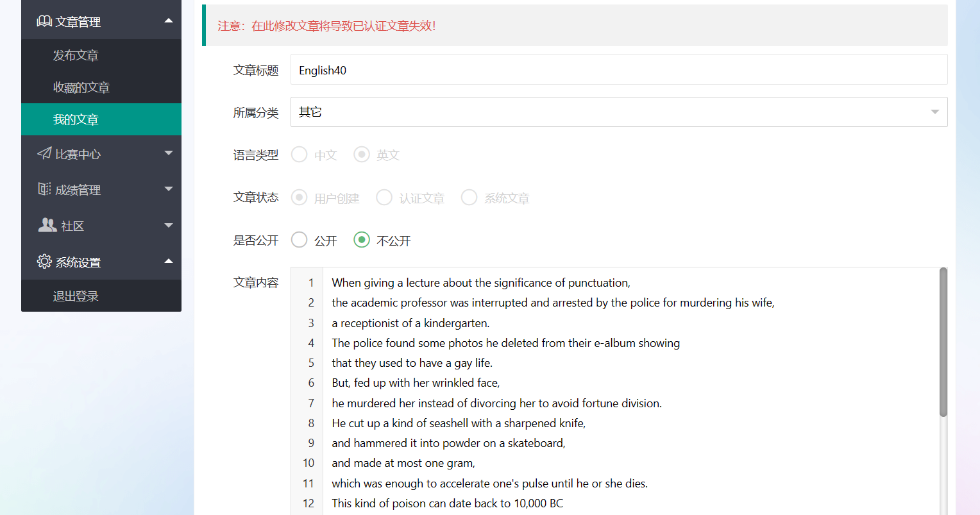This screenshot has height=515, width=980.
Task: Select the 认证文章 status radio
Action: (x=384, y=198)
